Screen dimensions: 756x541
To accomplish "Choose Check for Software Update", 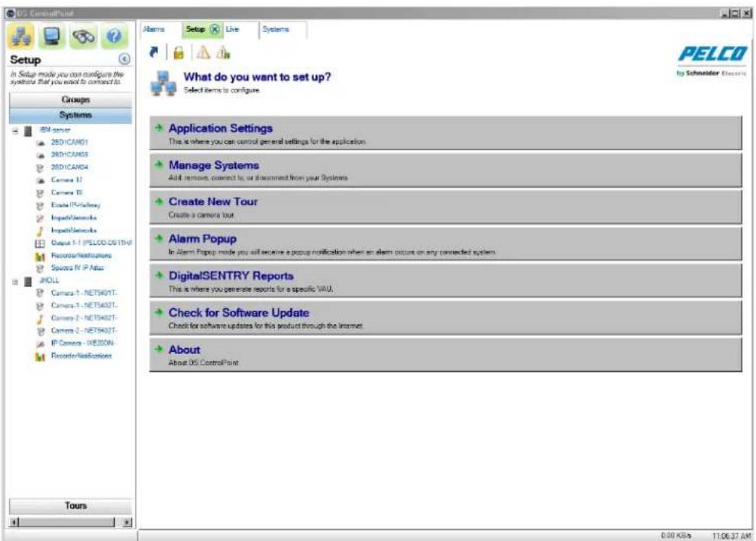I will (445, 318).
